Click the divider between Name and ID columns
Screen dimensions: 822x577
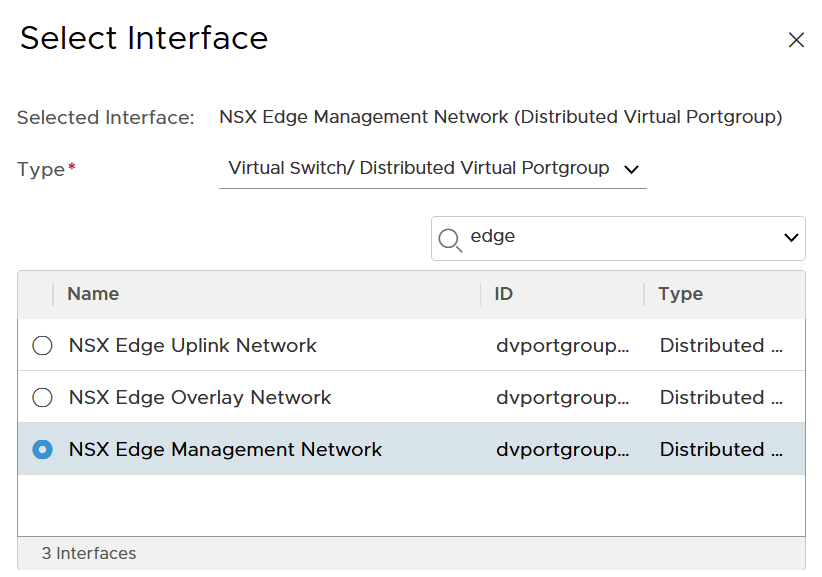point(481,294)
